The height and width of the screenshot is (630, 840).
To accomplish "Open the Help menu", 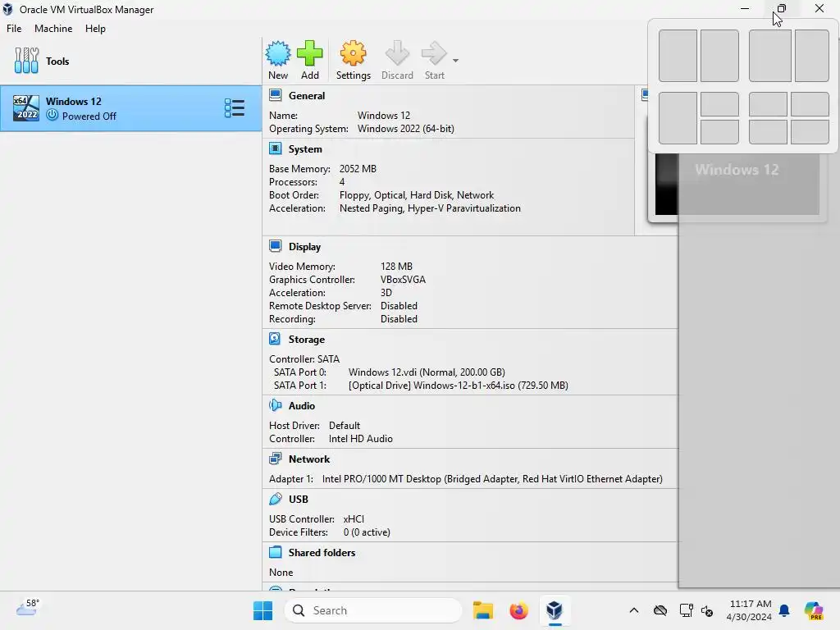I will click(x=95, y=29).
